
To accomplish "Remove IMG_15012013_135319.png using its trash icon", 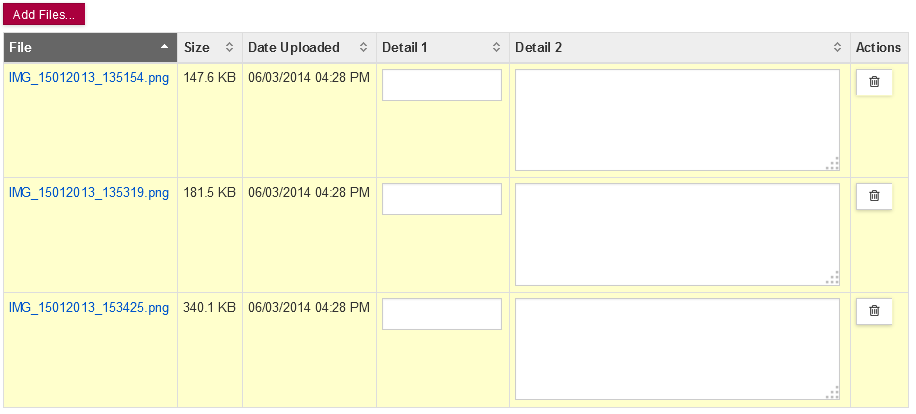I will click(874, 196).
